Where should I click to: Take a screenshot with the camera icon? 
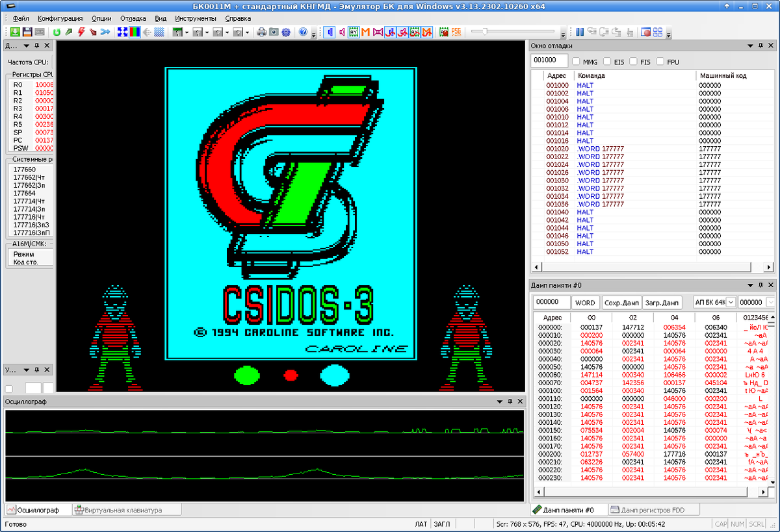(x=274, y=32)
